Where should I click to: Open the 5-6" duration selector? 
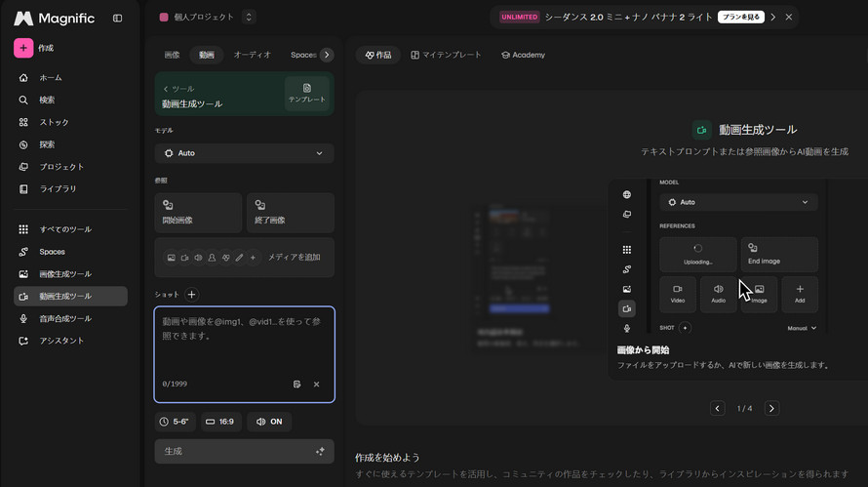coord(175,422)
